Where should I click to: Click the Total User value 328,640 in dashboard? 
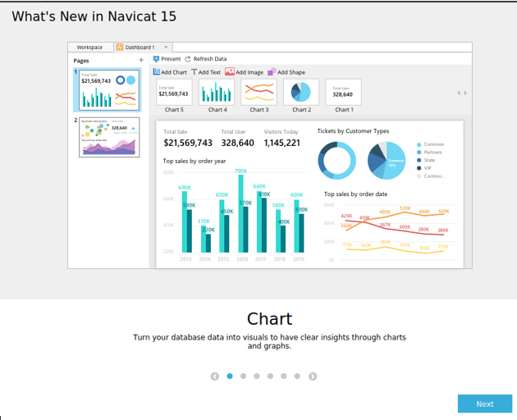[237, 143]
